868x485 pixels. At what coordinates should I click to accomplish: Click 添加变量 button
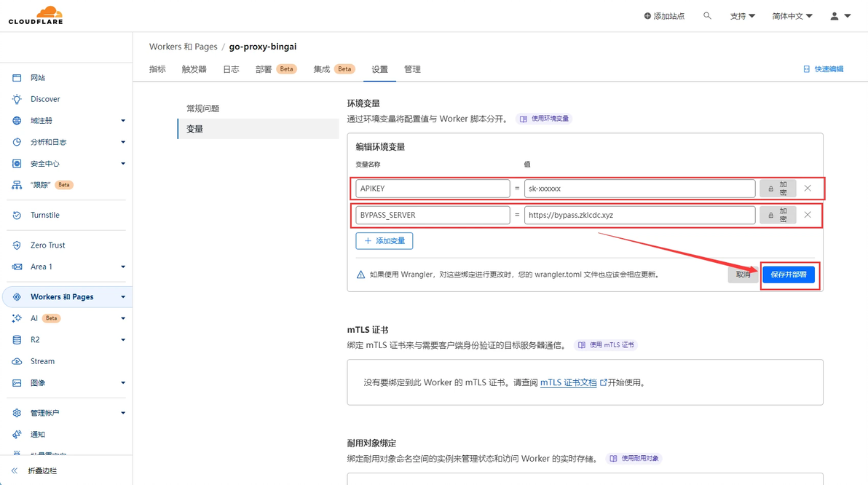[384, 241]
